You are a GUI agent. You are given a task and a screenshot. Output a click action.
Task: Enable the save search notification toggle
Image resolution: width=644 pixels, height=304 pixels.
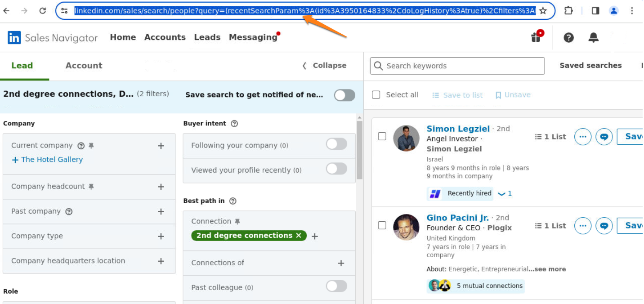pos(344,95)
